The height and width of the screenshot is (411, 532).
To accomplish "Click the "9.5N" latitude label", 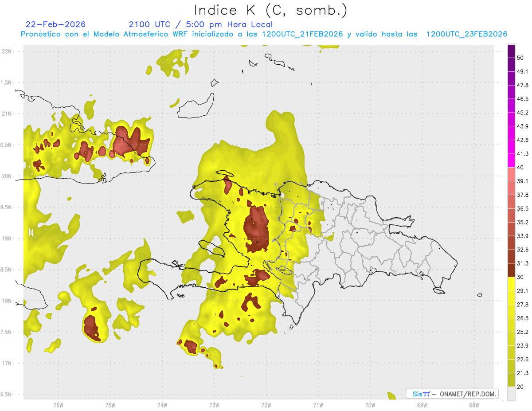I will coord(7,207).
